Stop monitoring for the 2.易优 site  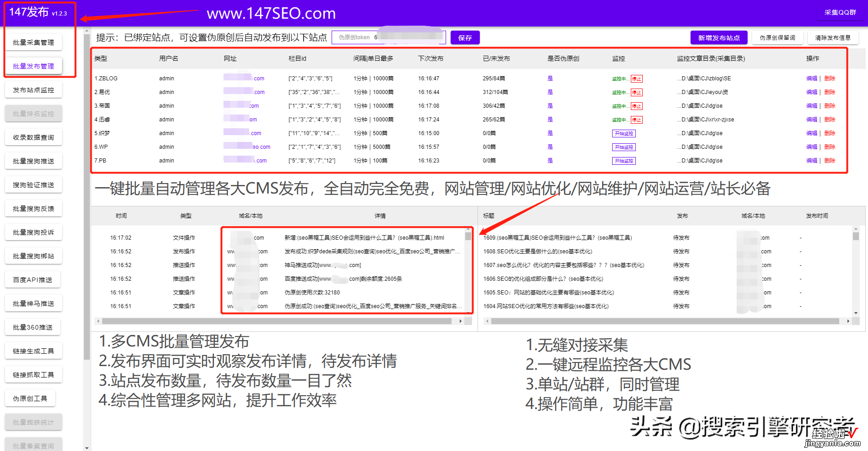click(637, 92)
